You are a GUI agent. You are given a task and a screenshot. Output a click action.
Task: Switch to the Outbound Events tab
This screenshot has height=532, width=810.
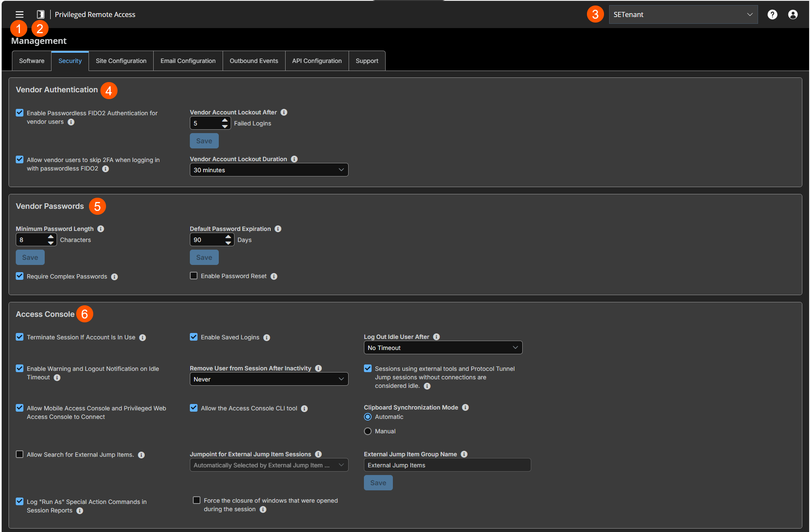[x=254, y=60]
